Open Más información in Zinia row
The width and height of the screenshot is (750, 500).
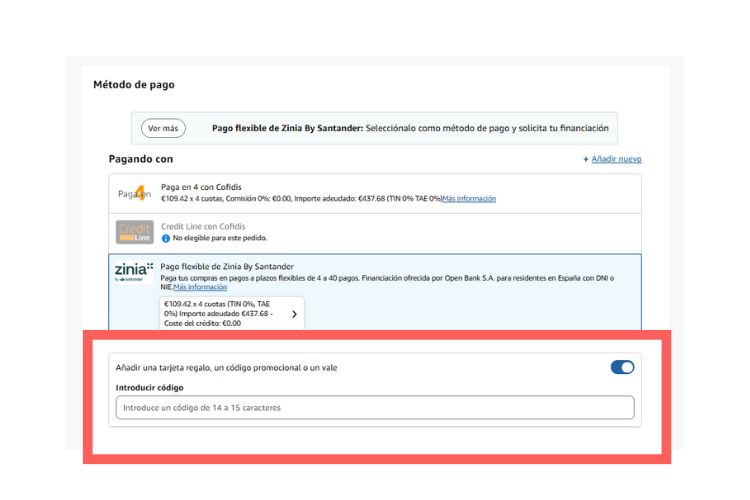pos(200,287)
